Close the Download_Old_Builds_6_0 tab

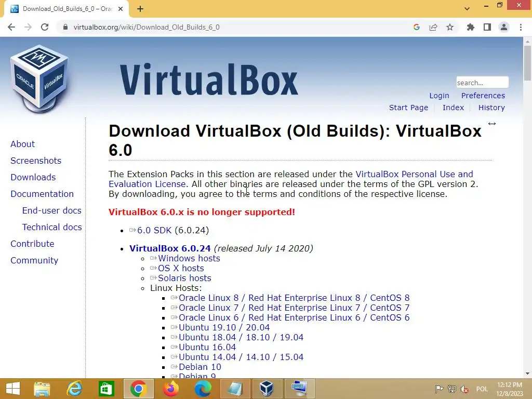point(121,9)
